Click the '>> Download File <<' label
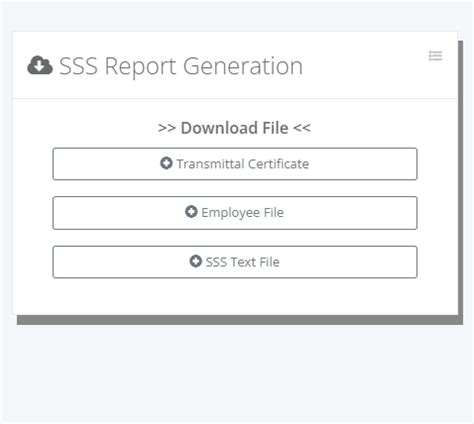This screenshot has width=474, height=424. tap(234, 128)
